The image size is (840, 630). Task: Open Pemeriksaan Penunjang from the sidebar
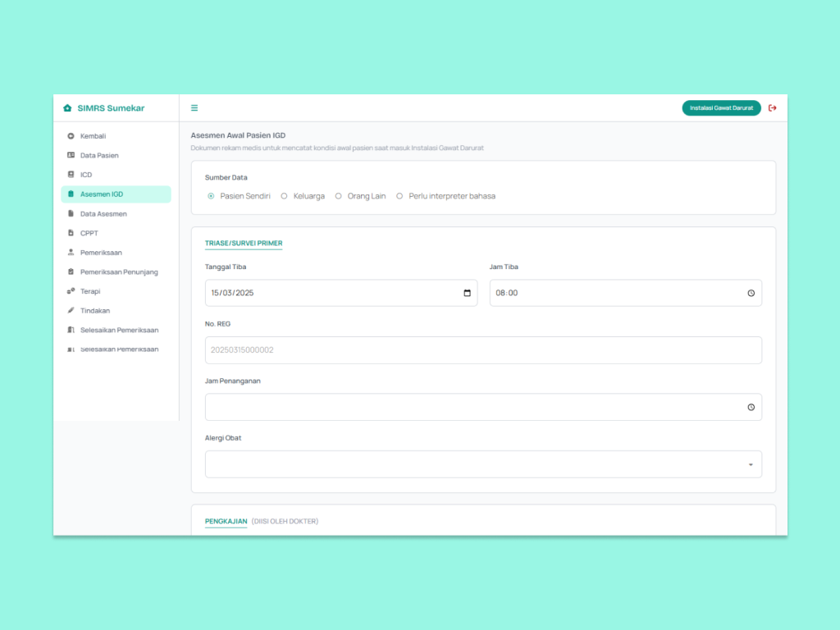coord(118,272)
